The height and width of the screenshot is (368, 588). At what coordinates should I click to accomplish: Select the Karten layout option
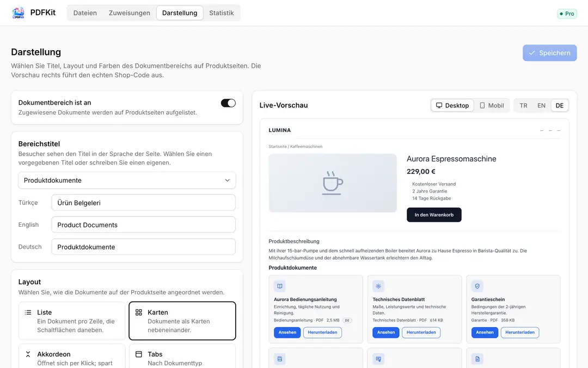(182, 321)
